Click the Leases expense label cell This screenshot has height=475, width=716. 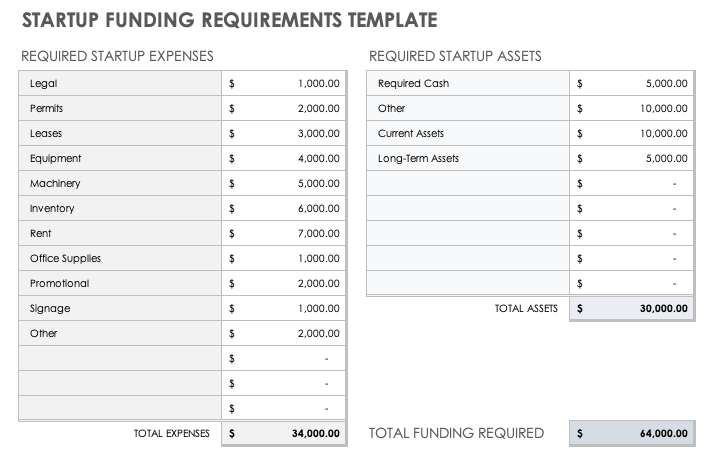pos(118,134)
